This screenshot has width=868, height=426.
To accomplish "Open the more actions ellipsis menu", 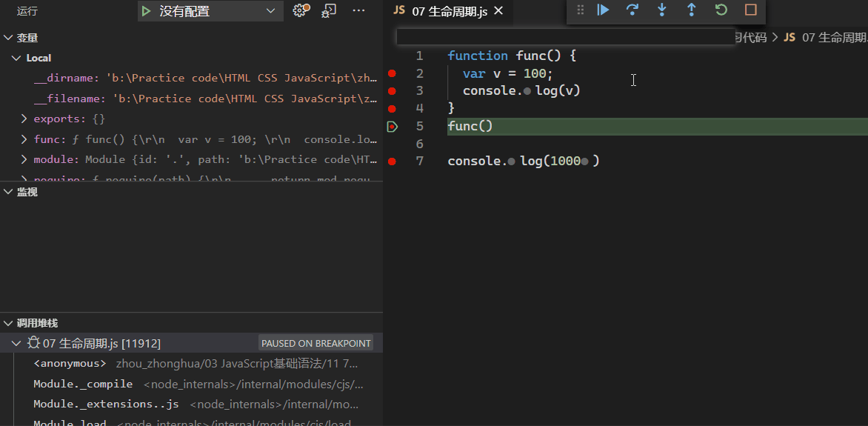I will pos(359,10).
